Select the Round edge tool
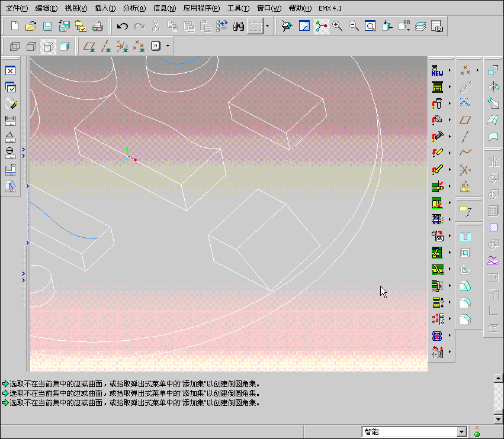 [x=466, y=303]
